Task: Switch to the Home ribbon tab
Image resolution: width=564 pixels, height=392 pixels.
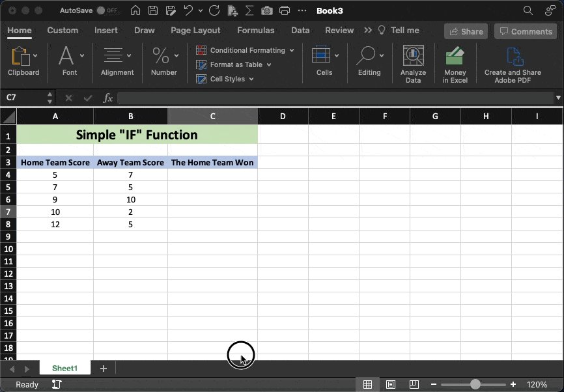Action: pyautogui.click(x=20, y=31)
